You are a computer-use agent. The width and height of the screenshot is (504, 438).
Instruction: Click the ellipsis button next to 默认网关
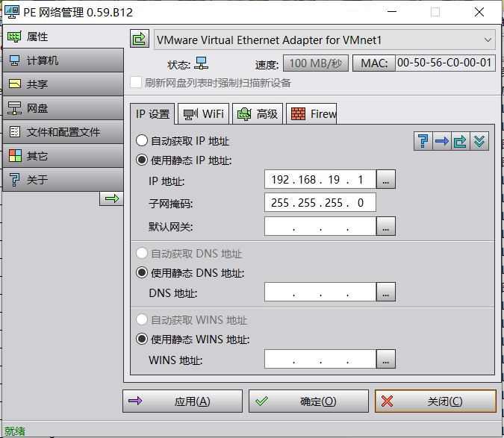386,226
